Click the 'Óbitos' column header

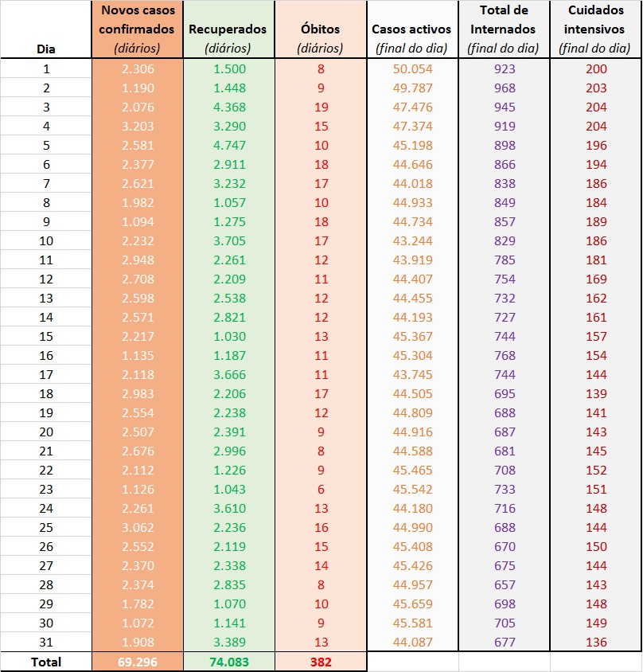click(x=320, y=29)
